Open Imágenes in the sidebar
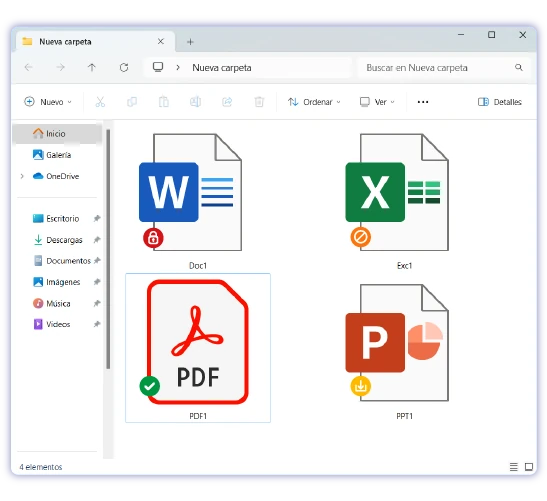The image size is (547, 501). point(56,282)
